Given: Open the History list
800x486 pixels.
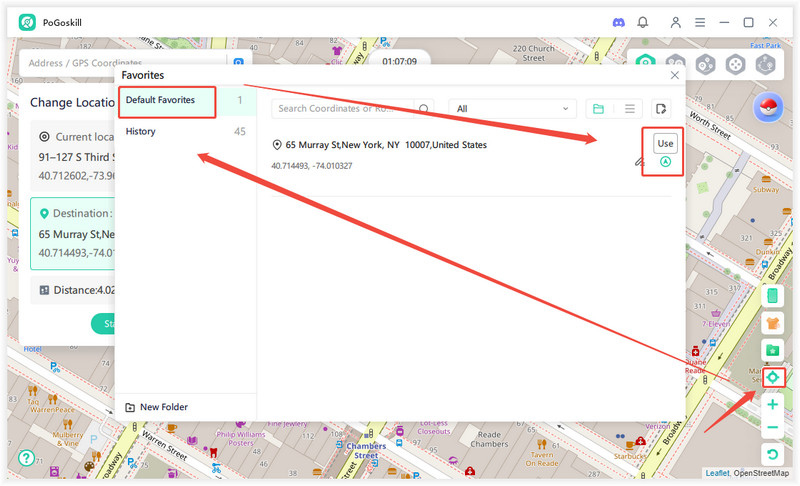Looking at the screenshot, I should [186, 132].
